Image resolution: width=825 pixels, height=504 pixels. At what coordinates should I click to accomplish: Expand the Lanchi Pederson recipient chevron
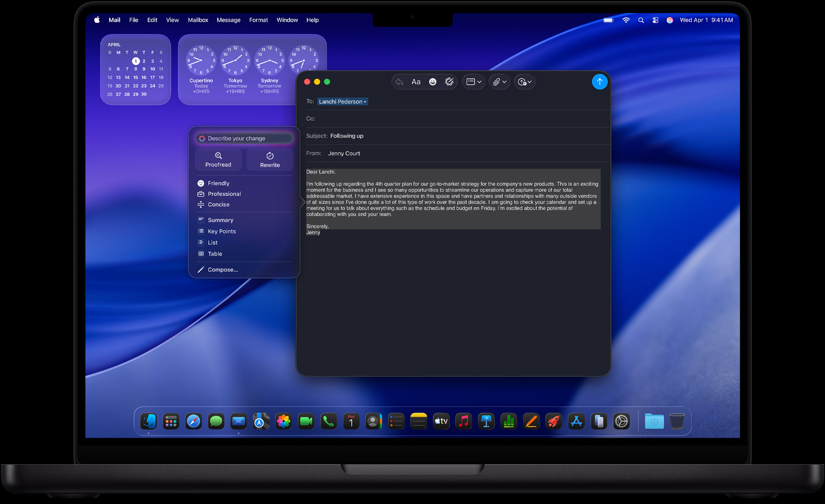pyautogui.click(x=365, y=101)
